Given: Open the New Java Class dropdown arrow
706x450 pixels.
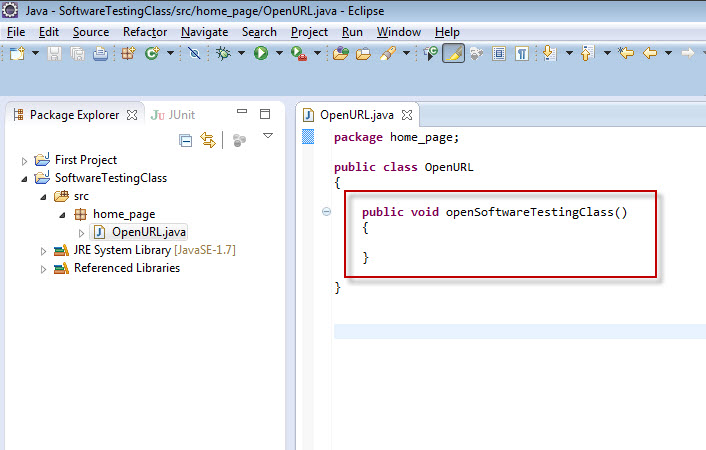Looking at the screenshot, I should click(x=170, y=53).
